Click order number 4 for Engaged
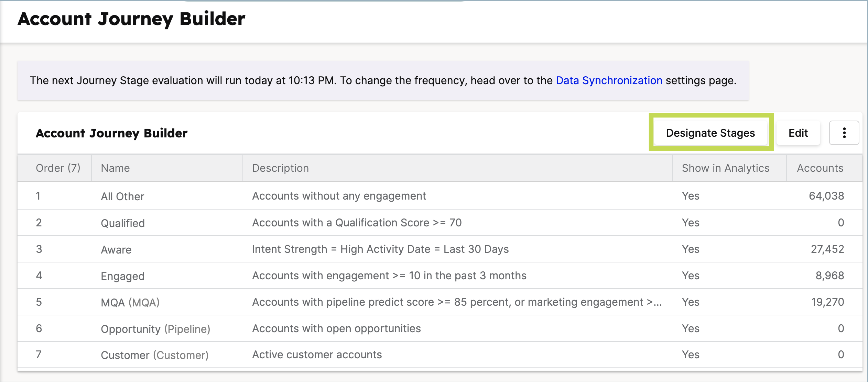Screen dimensions: 868x382 (x=39, y=276)
